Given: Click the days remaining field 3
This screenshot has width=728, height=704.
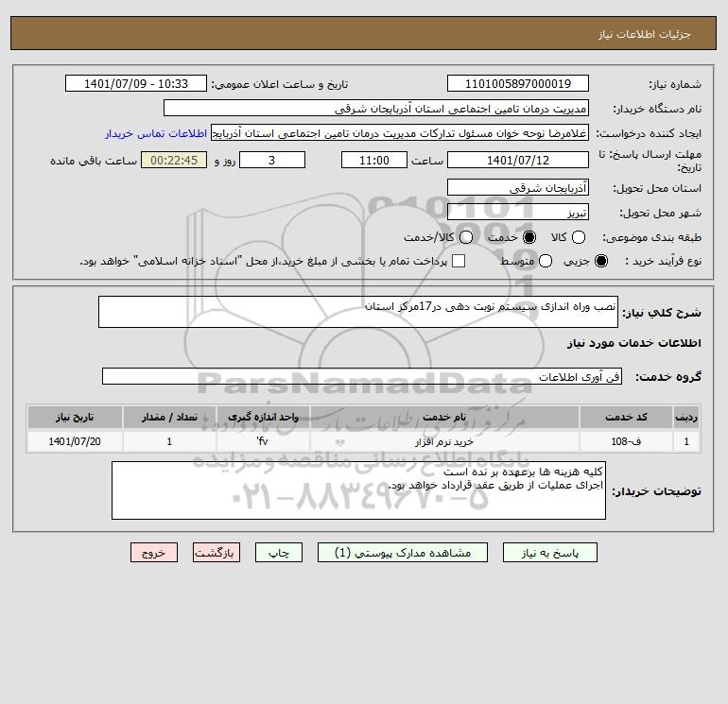Looking at the screenshot, I should coord(272,160).
